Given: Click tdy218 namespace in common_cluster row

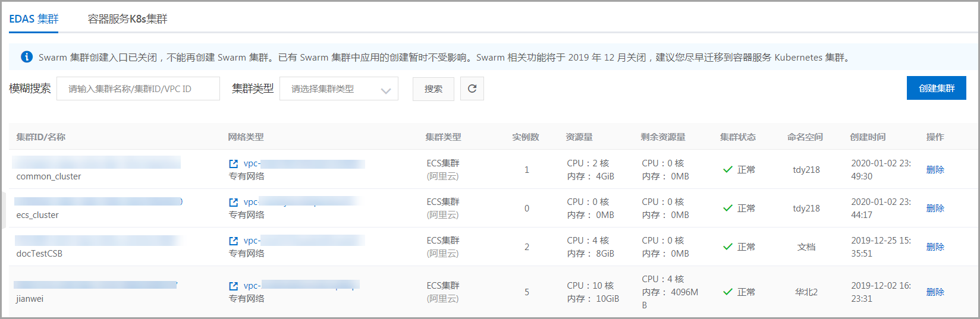Looking at the screenshot, I should [x=806, y=170].
